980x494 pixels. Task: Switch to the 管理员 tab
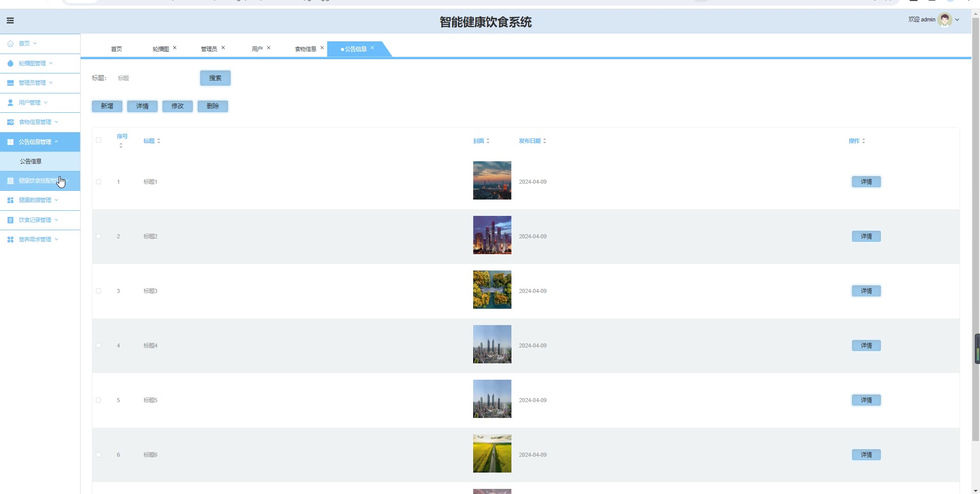coord(209,49)
